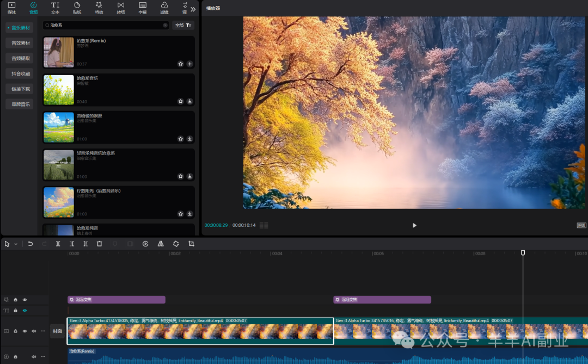Delete the selected clip
Image resolution: width=588 pixels, height=364 pixels.
click(x=100, y=244)
